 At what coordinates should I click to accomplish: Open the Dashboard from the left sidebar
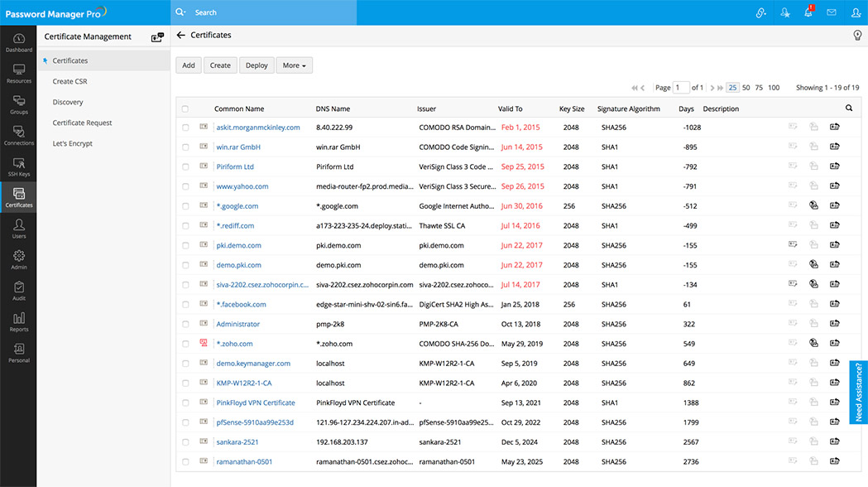[x=18, y=41]
